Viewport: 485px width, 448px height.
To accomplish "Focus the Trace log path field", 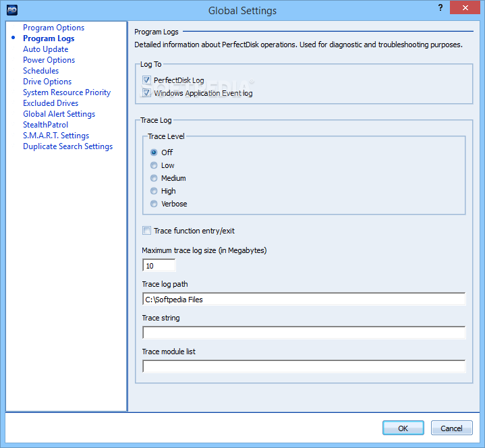I will pos(304,299).
